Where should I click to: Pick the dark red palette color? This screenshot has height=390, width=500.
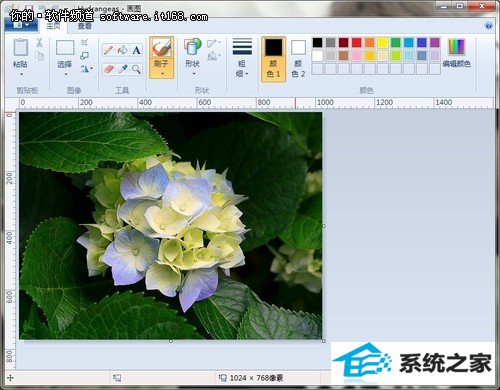pyautogui.click(x=343, y=42)
